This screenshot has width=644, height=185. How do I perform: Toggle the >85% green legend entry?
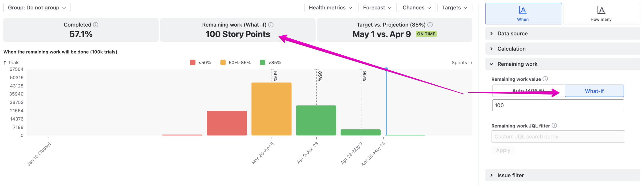tap(271, 63)
